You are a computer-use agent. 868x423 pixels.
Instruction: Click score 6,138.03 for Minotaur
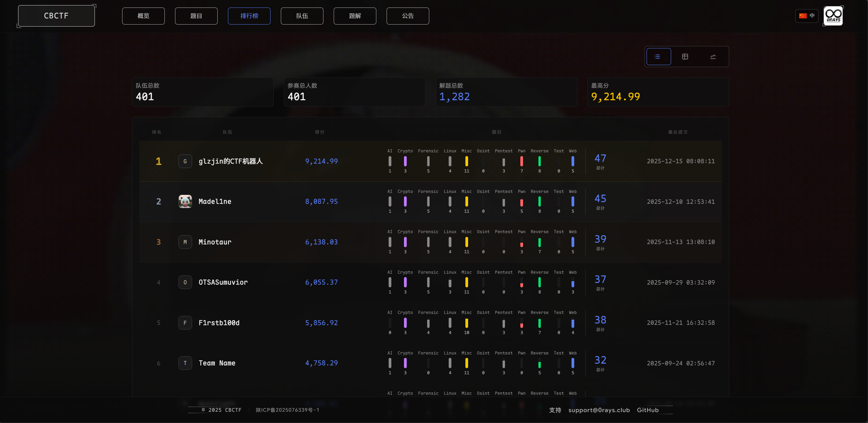pos(321,242)
